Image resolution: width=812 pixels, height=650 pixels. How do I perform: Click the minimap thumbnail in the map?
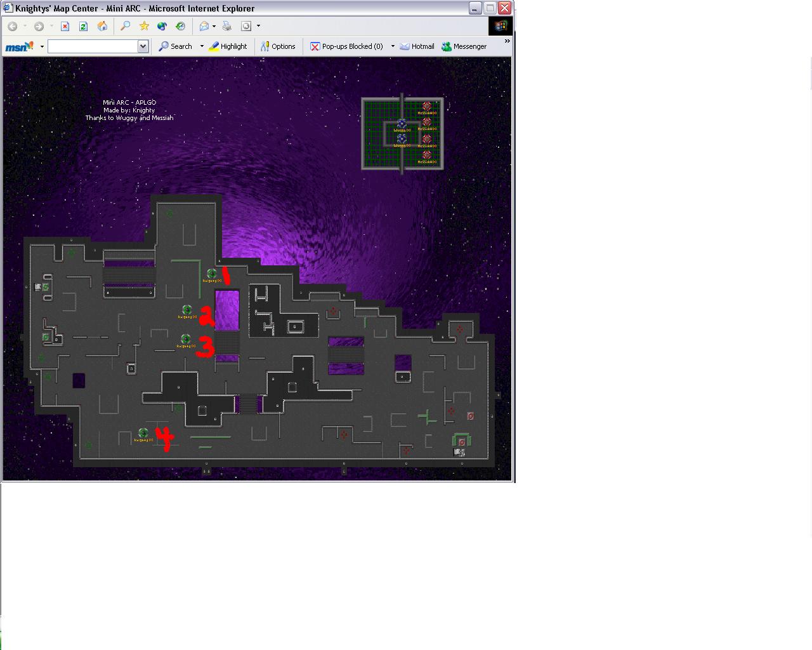pyautogui.click(x=402, y=133)
